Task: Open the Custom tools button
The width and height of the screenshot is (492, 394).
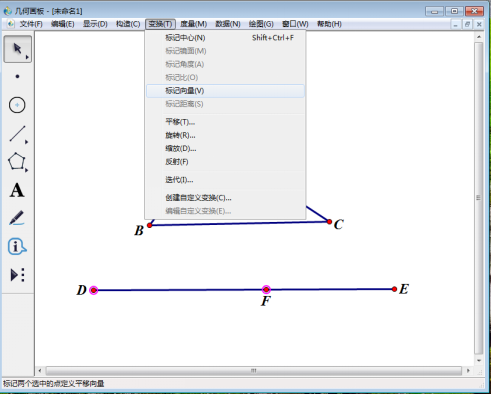Action: pos(17,275)
